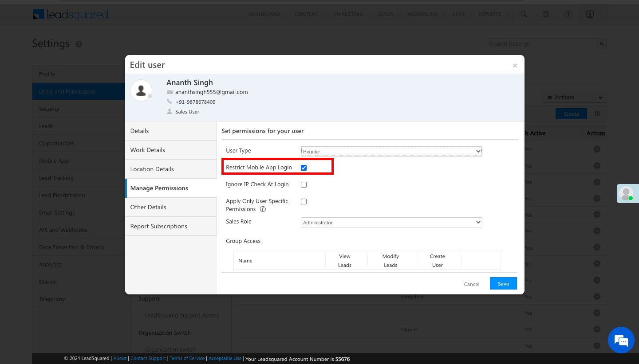Screen dimensions: 639x364
Task: Enable Ignore IP Check At Login
Action: point(304,184)
